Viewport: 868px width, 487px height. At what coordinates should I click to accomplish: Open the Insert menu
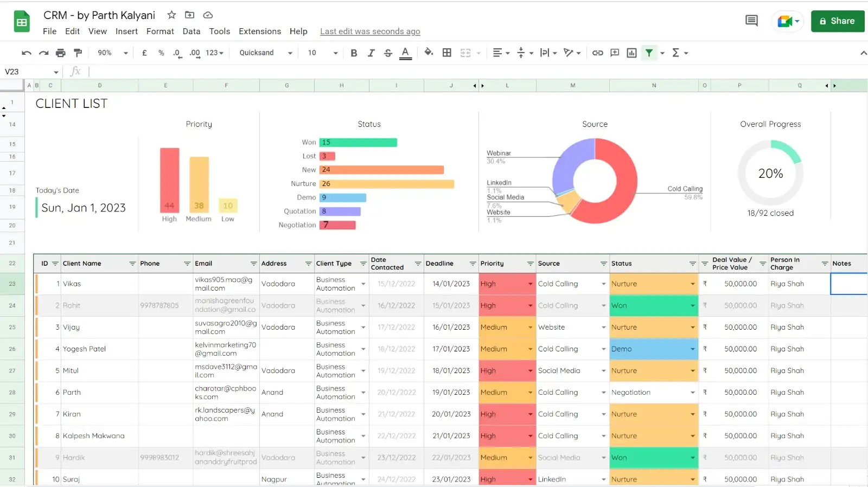126,31
